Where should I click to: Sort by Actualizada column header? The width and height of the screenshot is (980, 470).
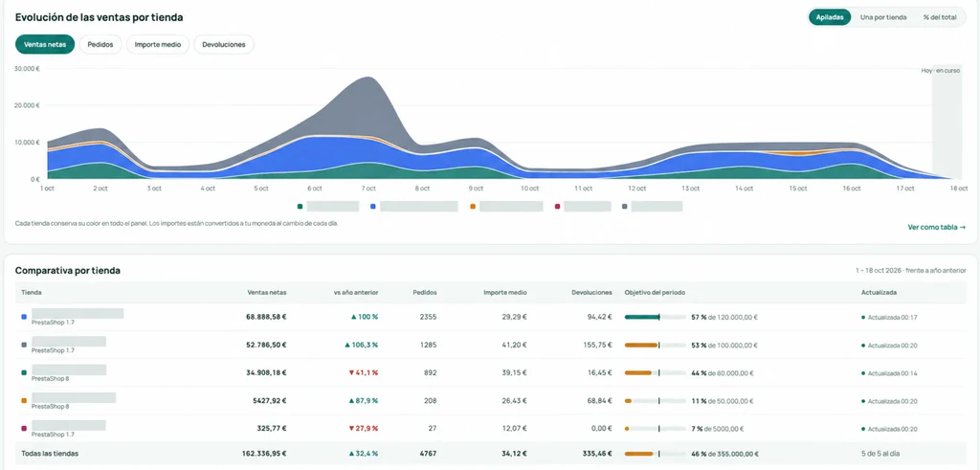click(879, 293)
